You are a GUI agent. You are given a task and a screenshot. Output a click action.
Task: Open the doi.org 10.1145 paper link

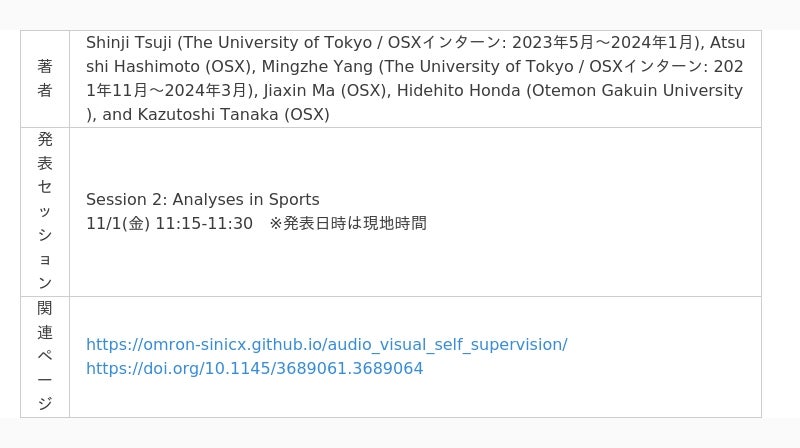tap(254, 369)
